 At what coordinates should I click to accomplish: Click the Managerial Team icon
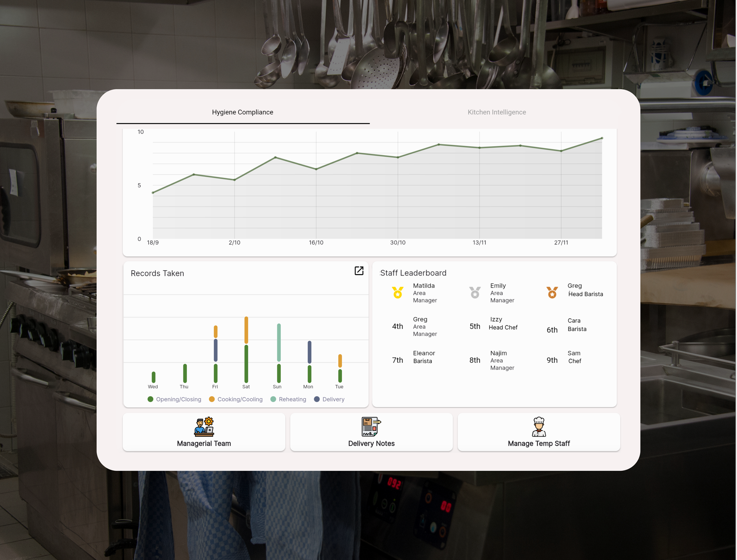point(204,426)
